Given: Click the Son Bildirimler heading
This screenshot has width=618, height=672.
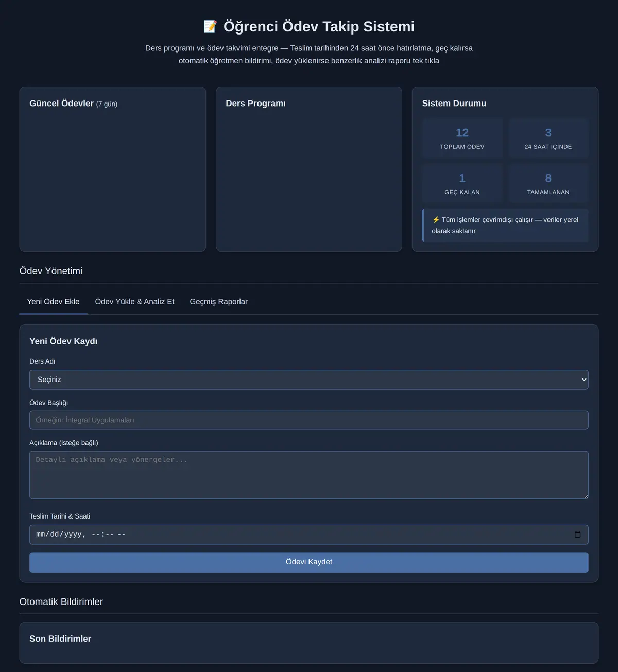Looking at the screenshot, I should coord(60,639).
